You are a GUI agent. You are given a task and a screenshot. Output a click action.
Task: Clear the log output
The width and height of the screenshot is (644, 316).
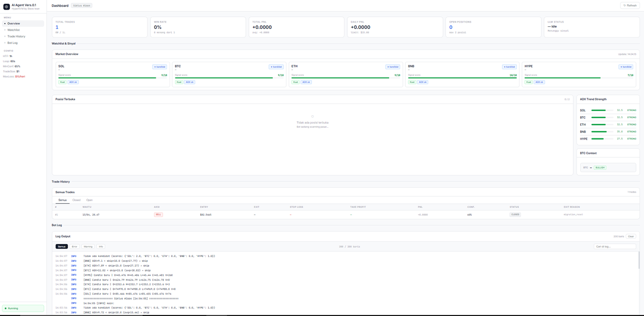point(631,236)
